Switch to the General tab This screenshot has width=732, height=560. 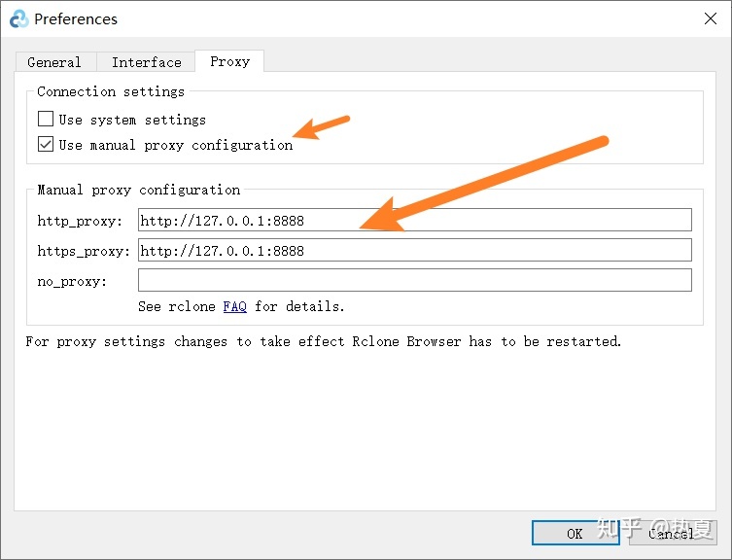click(x=54, y=62)
